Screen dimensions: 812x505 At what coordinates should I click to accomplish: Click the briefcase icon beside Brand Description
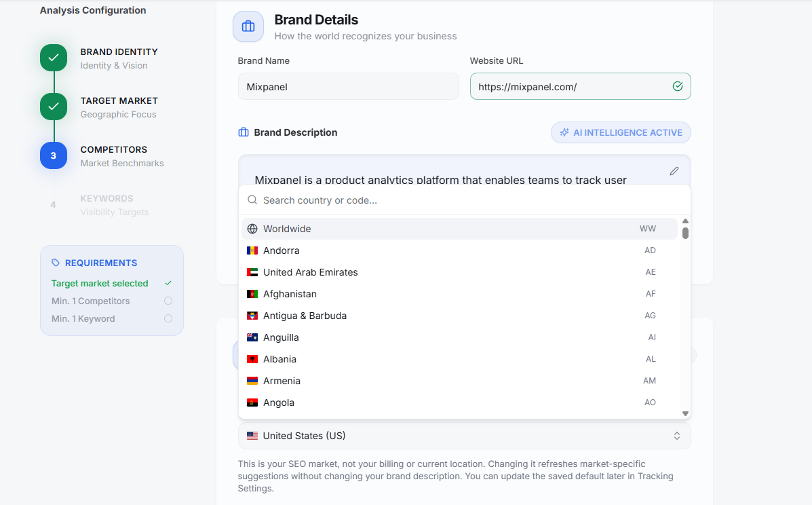(244, 132)
